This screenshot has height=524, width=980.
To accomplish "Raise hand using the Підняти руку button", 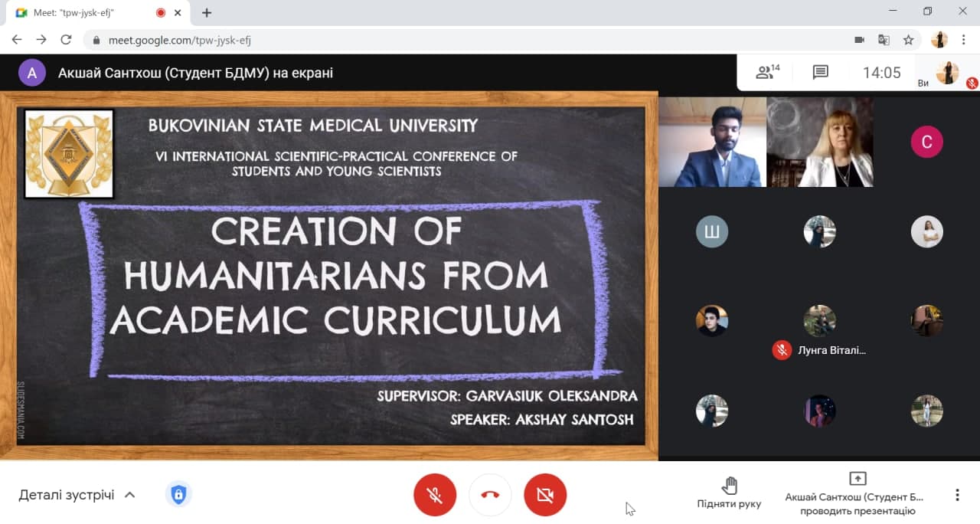I will coord(729,493).
